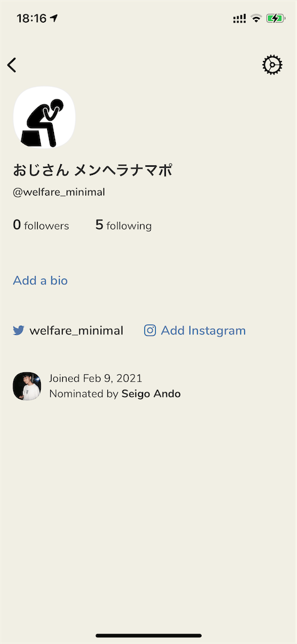Image resolution: width=297 pixels, height=644 pixels.
Task: Tap the home indicator bar at bottom
Action: coord(148,635)
